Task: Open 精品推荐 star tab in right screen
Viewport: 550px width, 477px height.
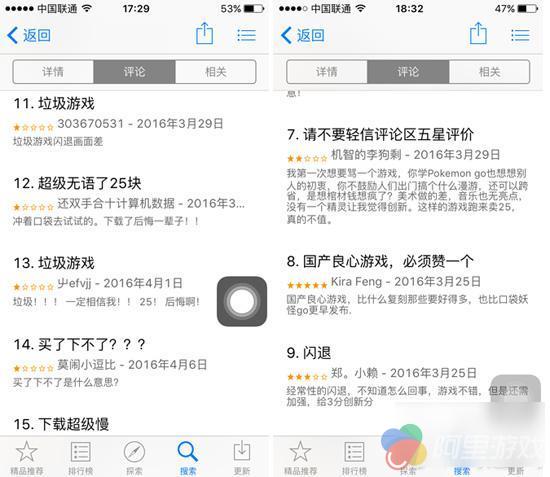Action: point(301,458)
